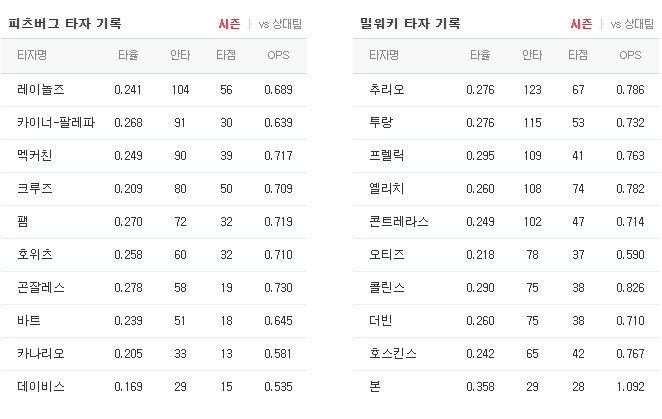Click the 타점 header in Milwaukee table
This screenshot has width=662, height=419.
click(x=578, y=55)
